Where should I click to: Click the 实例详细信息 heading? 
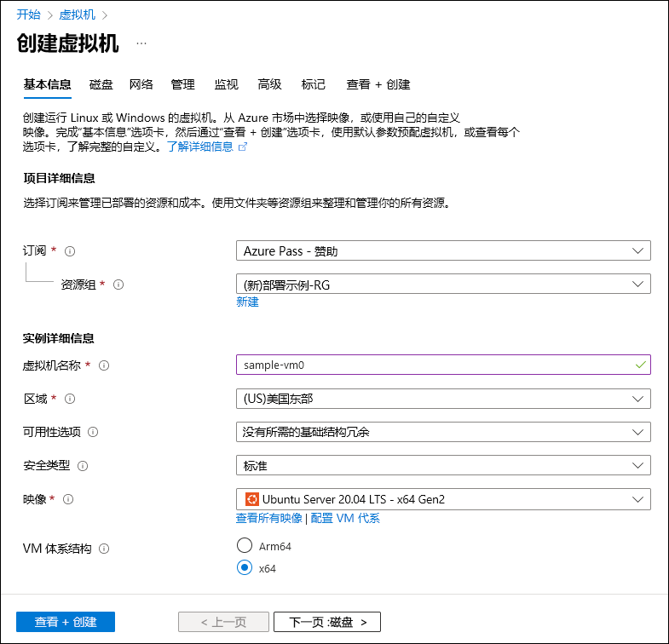tap(59, 339)
